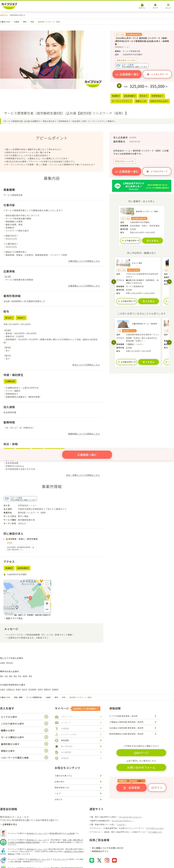Viewport: 174px width, 868px height.
Task: Open 仕事内容についての質問はこちら link
Action: [84, 261]
